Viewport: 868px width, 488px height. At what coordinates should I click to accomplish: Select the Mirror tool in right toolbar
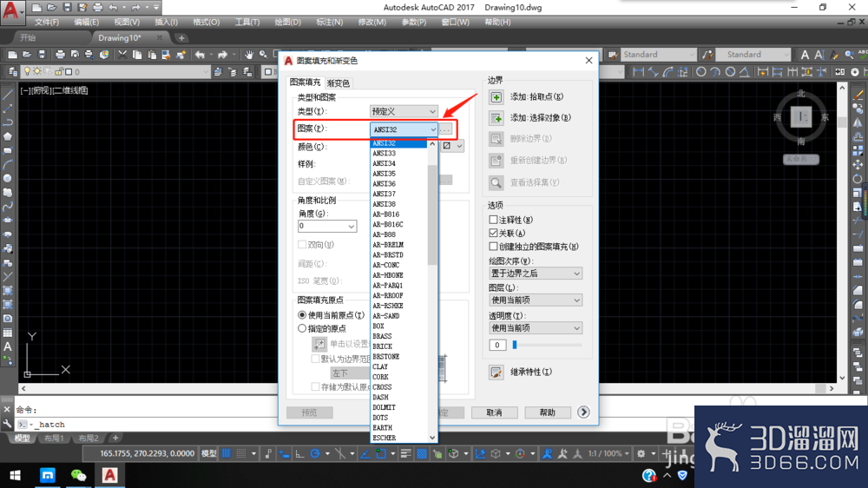pyautogui.click(x=858, y=122)
